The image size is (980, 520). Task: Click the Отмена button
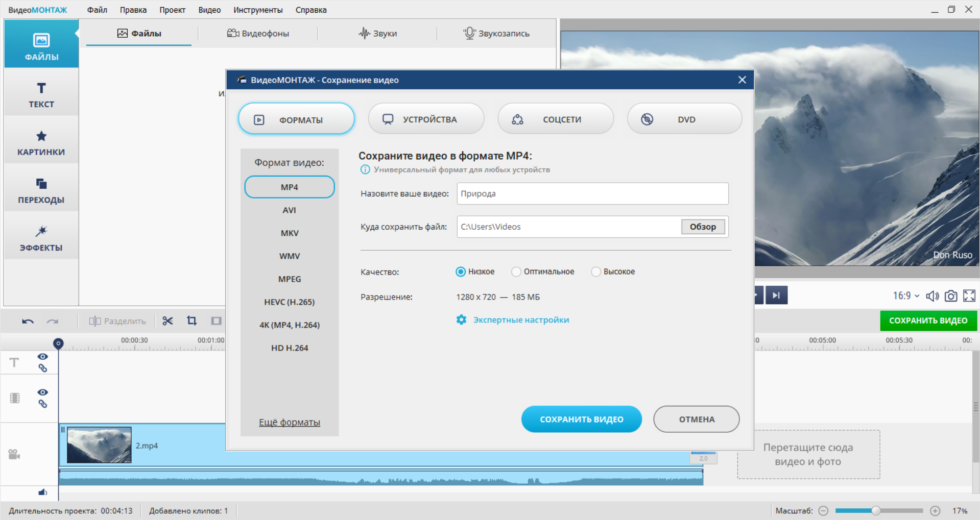click(697, 419)
